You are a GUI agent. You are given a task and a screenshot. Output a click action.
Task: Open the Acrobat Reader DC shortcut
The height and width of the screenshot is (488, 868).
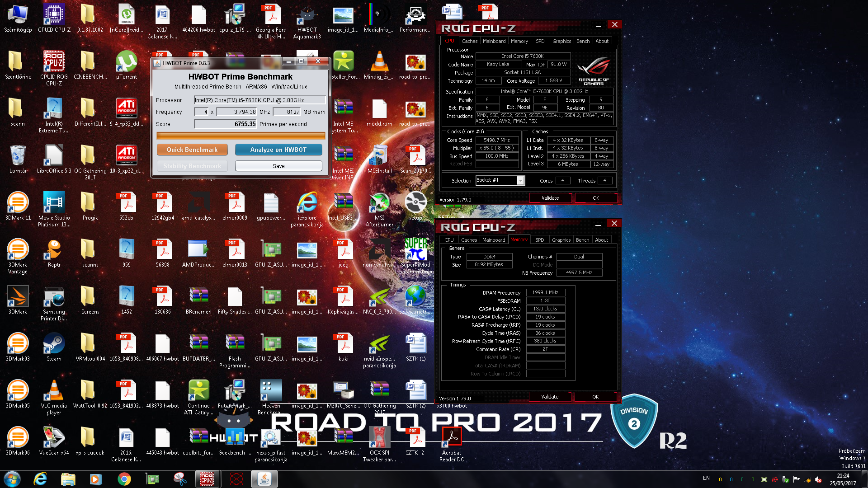click(x=452, y=444)
